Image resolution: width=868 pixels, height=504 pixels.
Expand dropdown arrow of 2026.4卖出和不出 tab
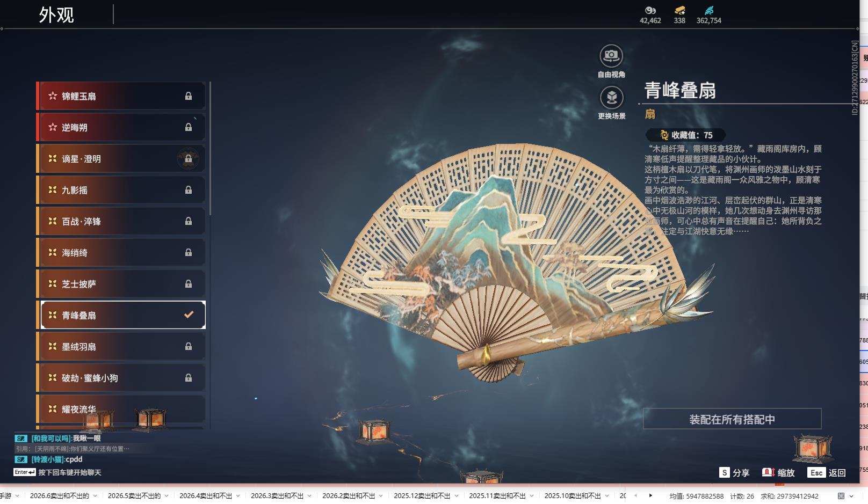(238, 496)
